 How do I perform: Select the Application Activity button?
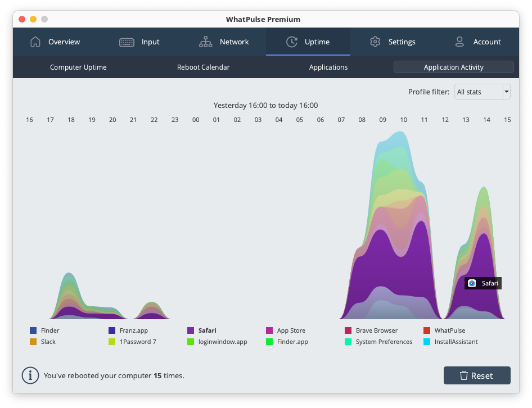pyautogui.click(x=453, y=67)
